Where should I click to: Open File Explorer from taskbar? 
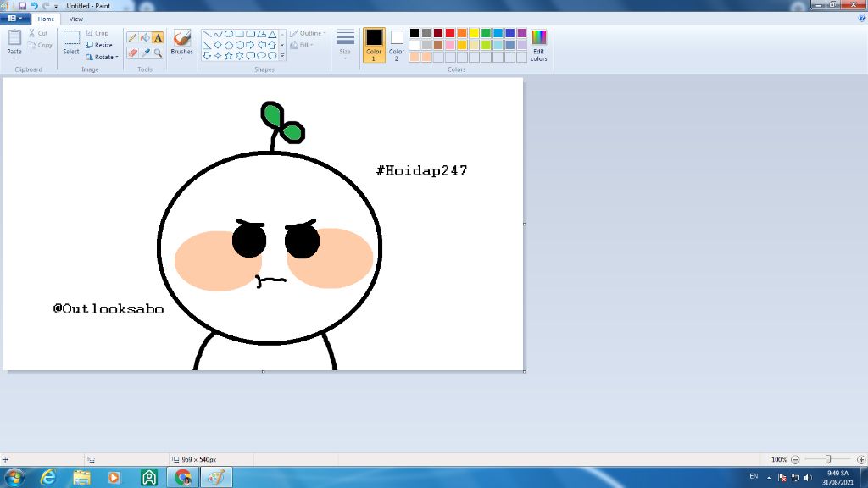click(x=82, y=477)
